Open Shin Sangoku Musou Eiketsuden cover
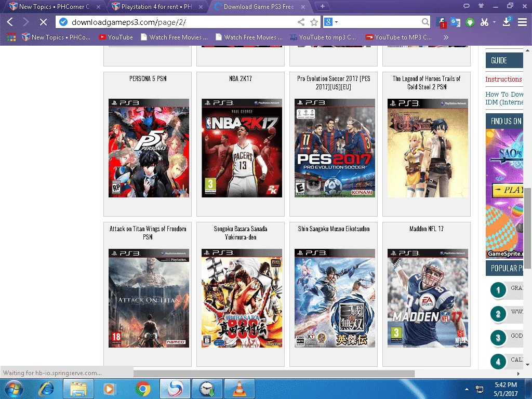Image resolution: width=532 pixels, height=399 pixels. coord(335,298)
